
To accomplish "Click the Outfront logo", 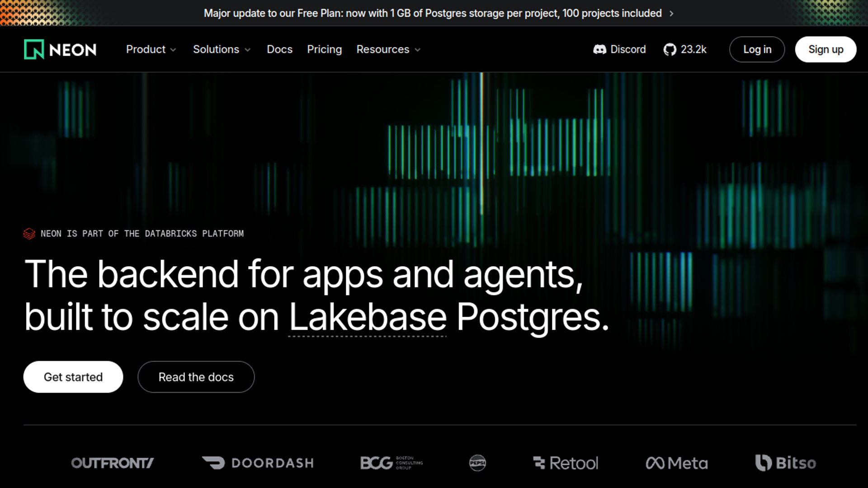I will tap(113, 463).
